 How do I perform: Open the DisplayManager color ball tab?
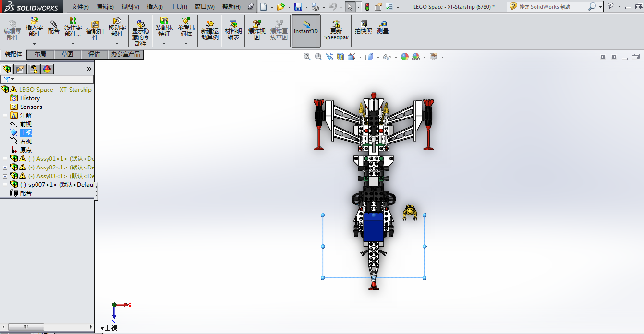(47, 69)
